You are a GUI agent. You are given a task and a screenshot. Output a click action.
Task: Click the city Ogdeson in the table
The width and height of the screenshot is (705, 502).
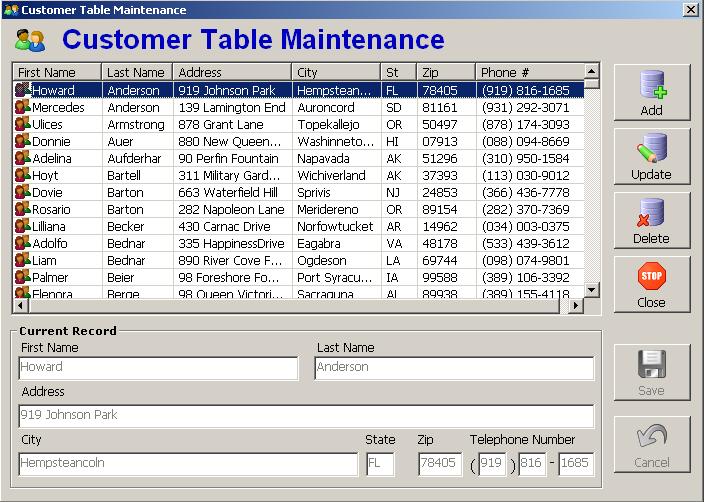(x=322, y=261)
